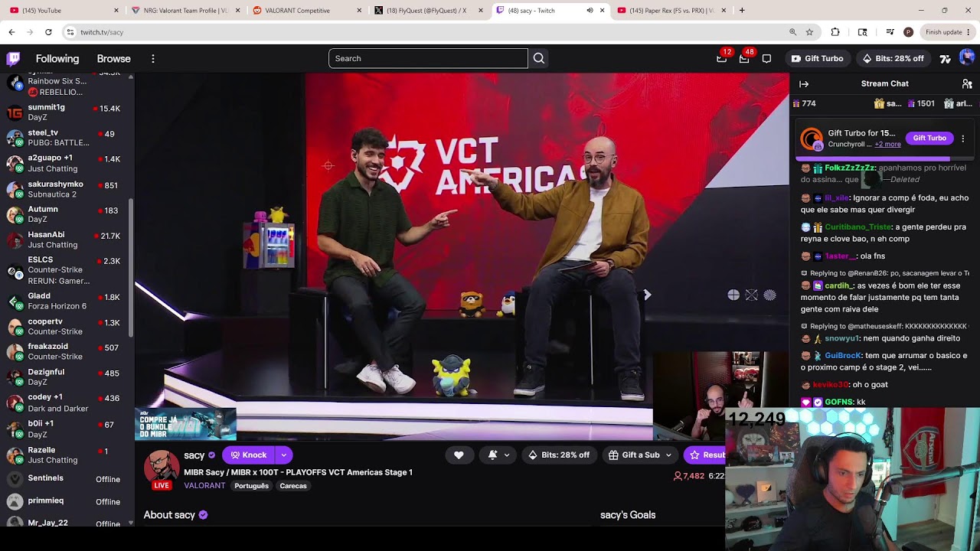
Task: Open the VALORANT category link
Action: click(204, 486)
